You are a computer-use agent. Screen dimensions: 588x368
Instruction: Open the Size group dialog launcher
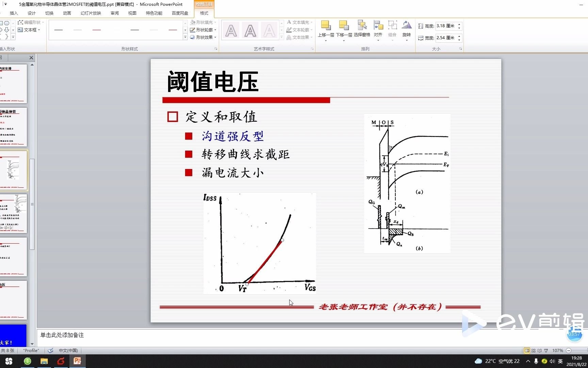tap(460, 49)
